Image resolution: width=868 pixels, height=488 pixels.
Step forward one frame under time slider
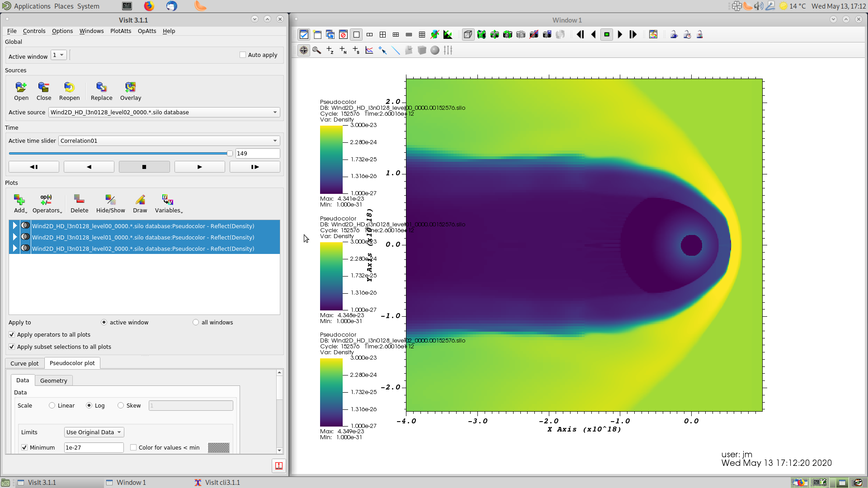(x=255, y=167)
